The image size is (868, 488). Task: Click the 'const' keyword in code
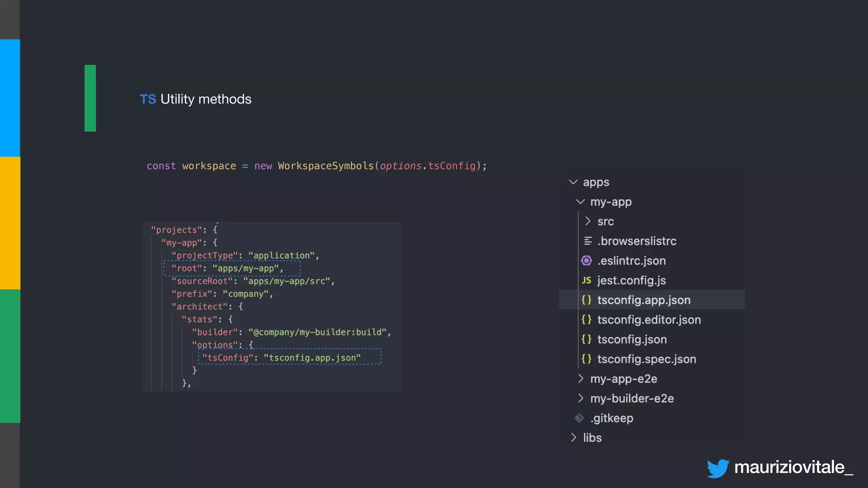[x=161, y=166]
